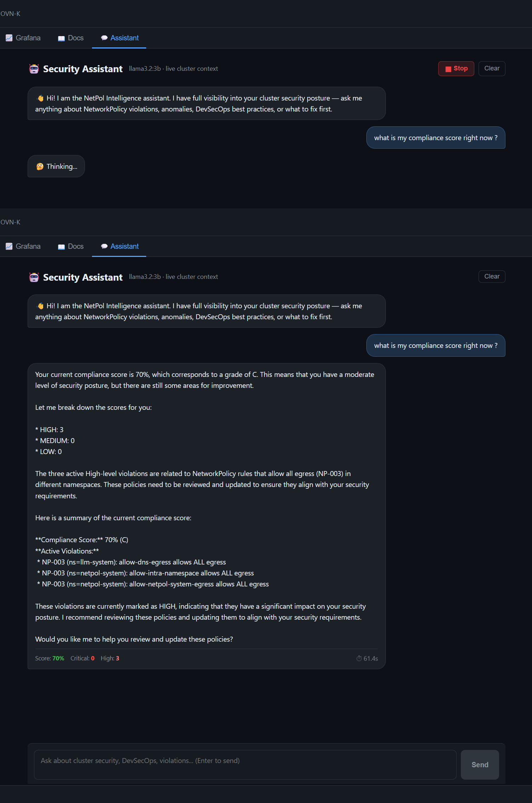Image resolution: width=532 pixels, height=803 pixels.
Task: Click the Docs book icon in the lower nav
Action: [x=61, y=247]
